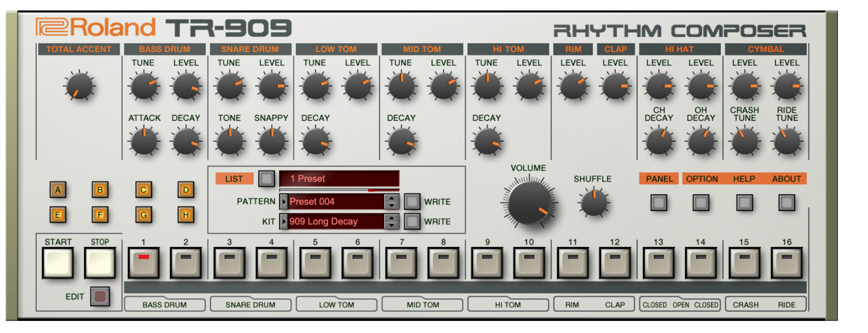
Task: Click the CLAP LEVEL knob
Action: coord(615,87)
